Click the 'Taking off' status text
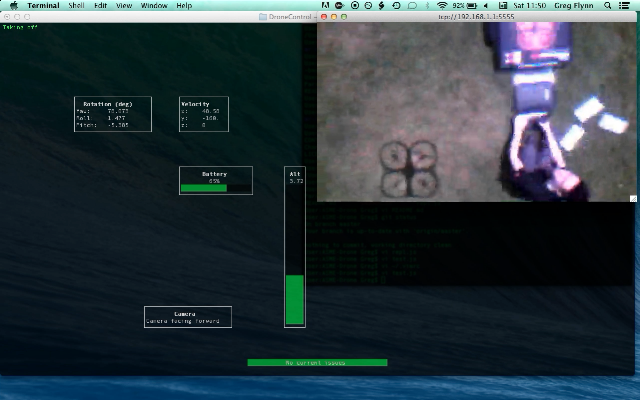Viewport: 640px width, 400px height. [20, 27]
